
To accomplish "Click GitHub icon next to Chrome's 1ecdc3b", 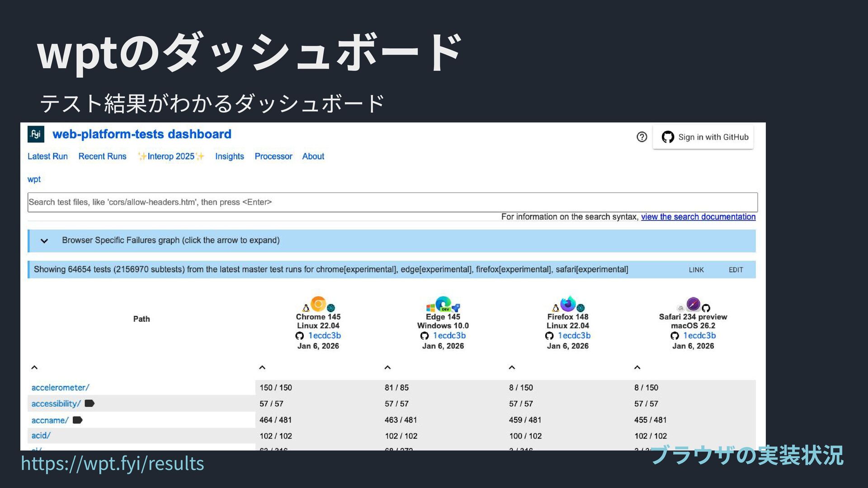I will pos(299,336).
